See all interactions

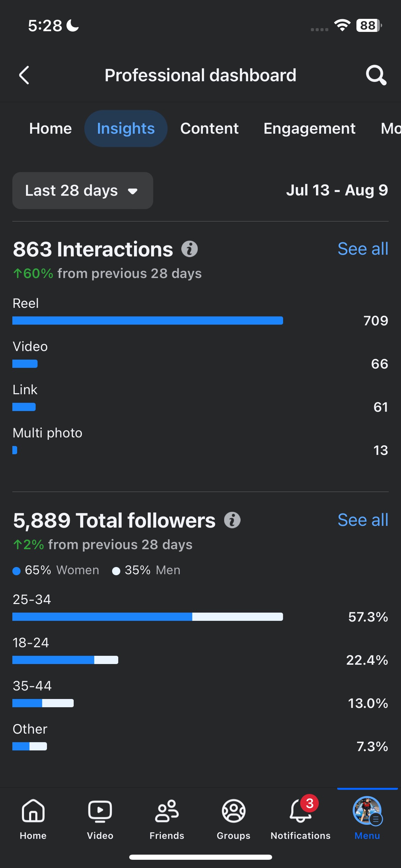363,249
